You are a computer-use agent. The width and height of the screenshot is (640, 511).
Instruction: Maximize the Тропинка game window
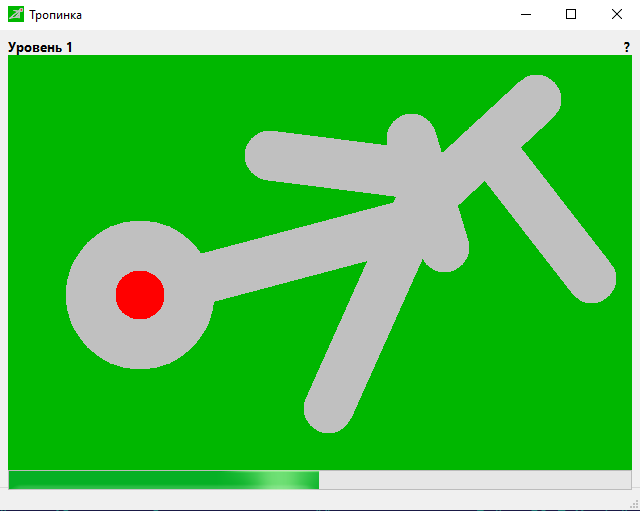(x=571, y=15)
